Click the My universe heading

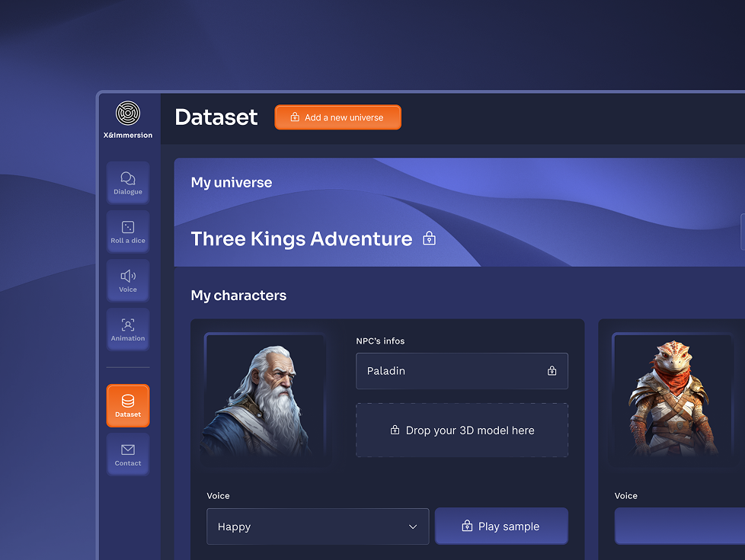coord(232,183)
